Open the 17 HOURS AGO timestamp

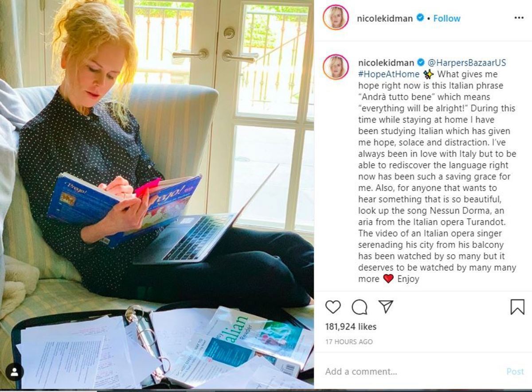349,342
